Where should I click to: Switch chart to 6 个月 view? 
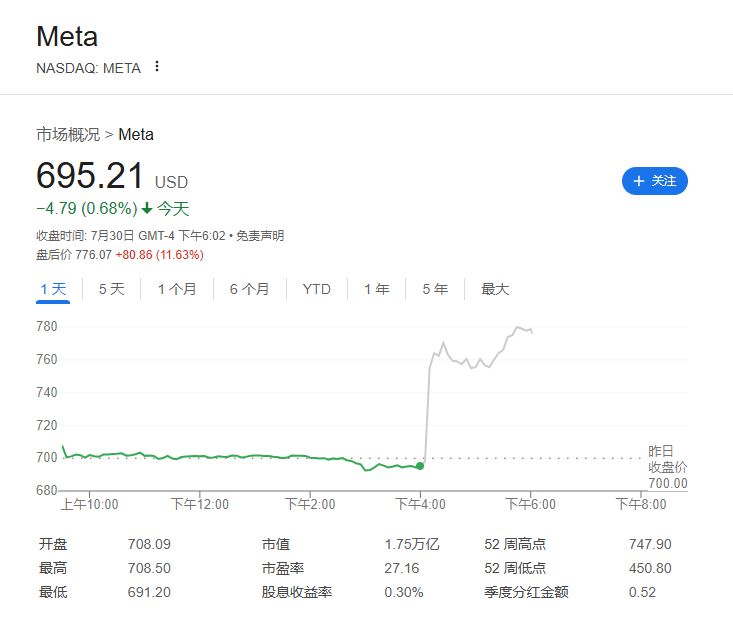pos(249,289)
